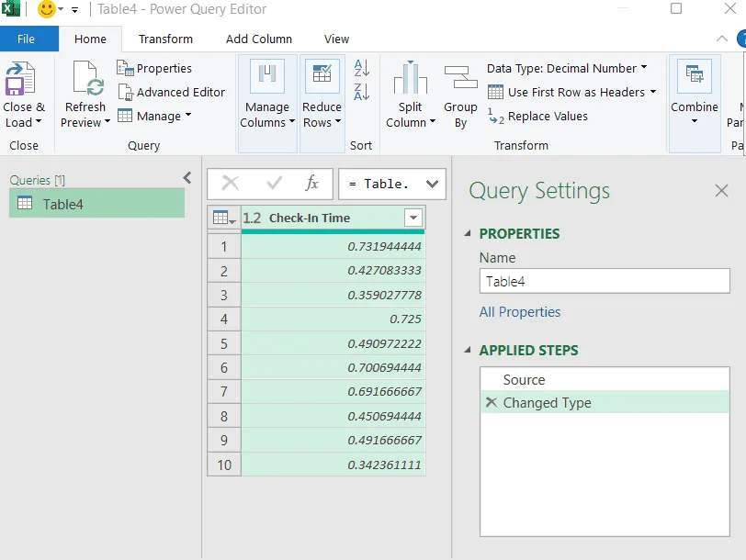Viewport: 746px width, 560px height.
Task: Click the Group By button
Action: click(x=460, y=95)
